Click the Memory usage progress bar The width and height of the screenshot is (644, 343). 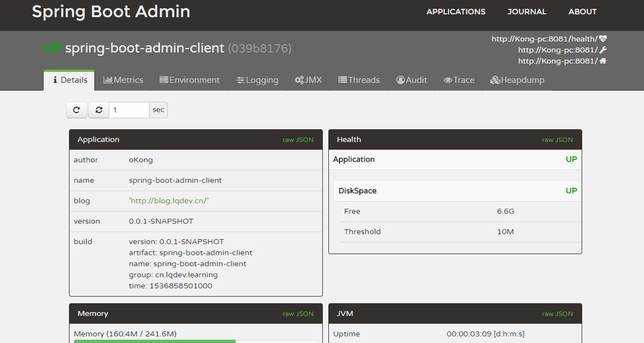point(195,341)
